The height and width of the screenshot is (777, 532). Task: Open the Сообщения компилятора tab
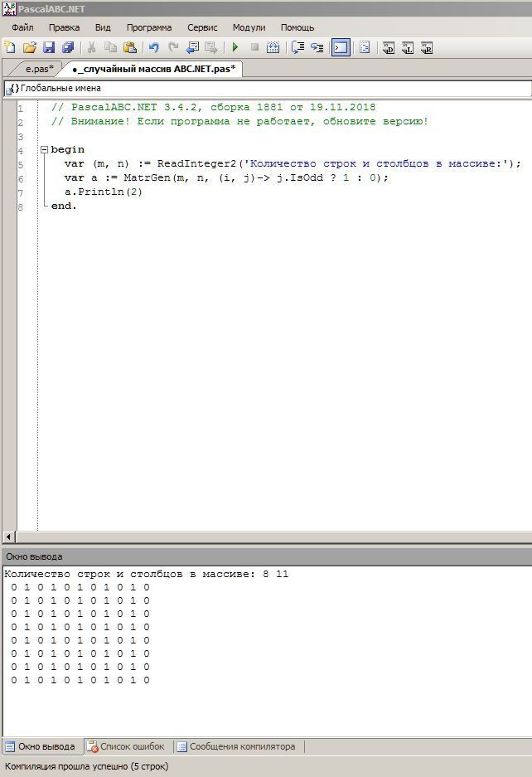pyautogui.click(x=237, y=746)
